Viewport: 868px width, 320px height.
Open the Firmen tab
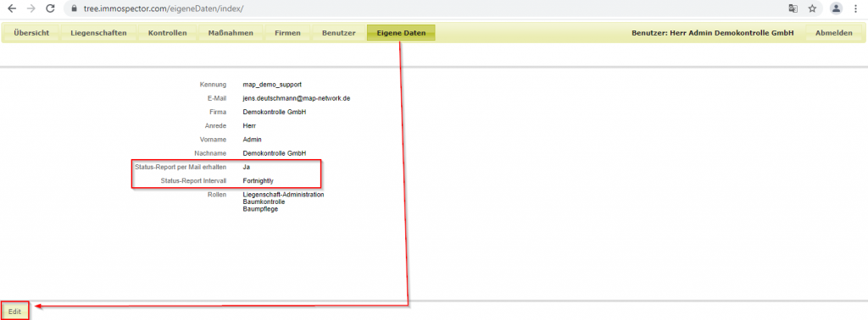point(288,33)
